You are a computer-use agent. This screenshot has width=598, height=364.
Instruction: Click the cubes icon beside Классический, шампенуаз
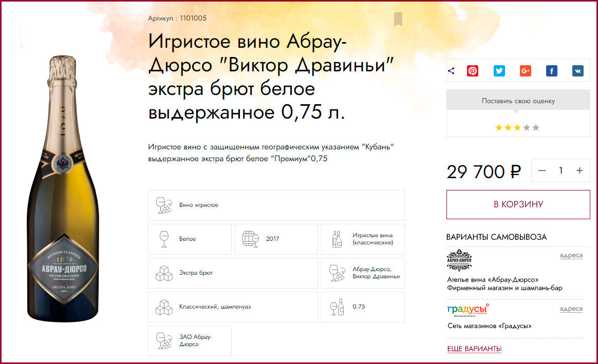point(164,307)
